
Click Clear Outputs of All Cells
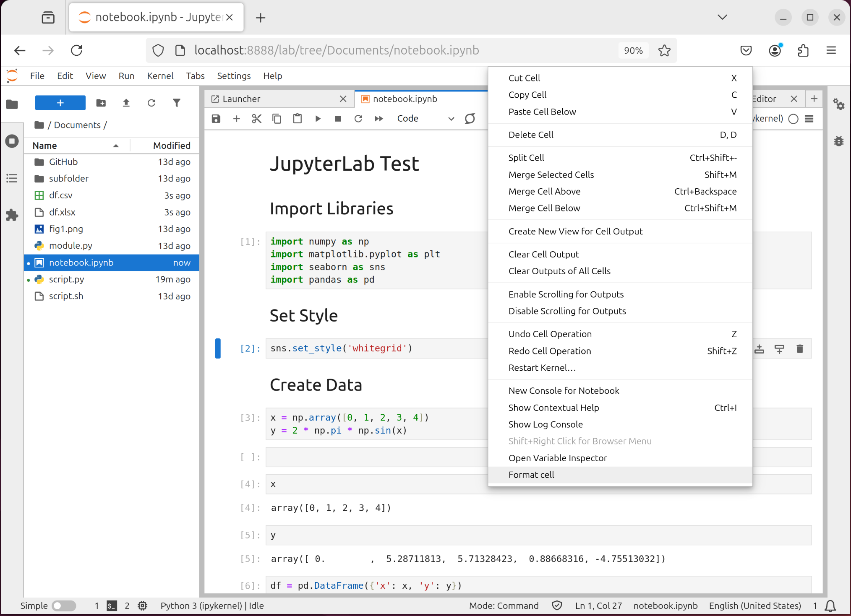point(620,271)
